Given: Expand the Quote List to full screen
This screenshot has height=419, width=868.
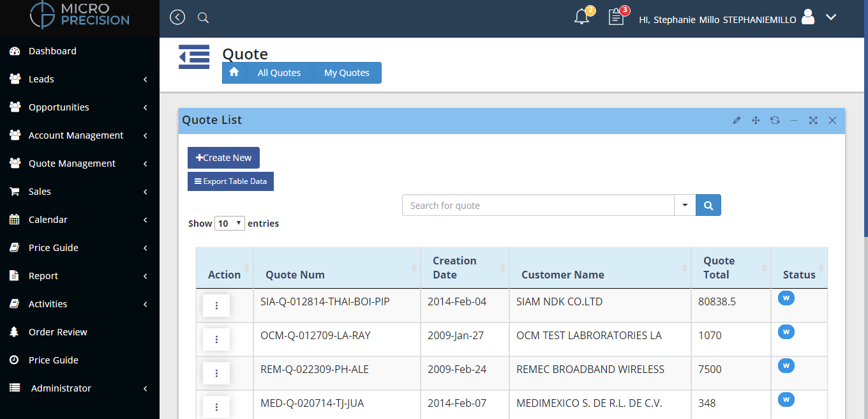Looking at the screenshot, I should pos(813,120).
